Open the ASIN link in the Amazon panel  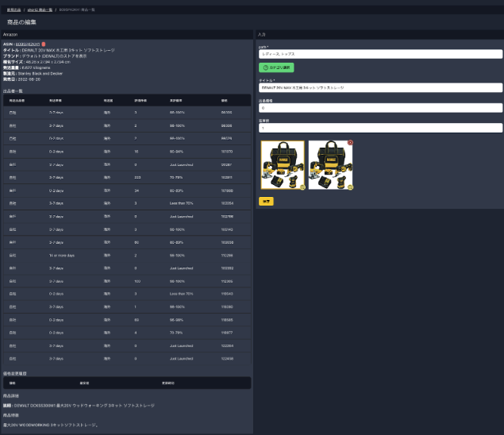point(28,44)
